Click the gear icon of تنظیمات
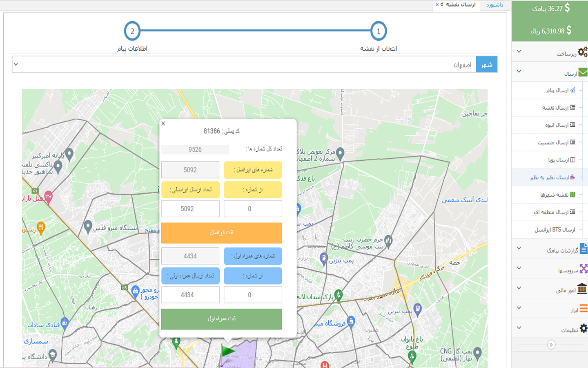 pos(584,328)
